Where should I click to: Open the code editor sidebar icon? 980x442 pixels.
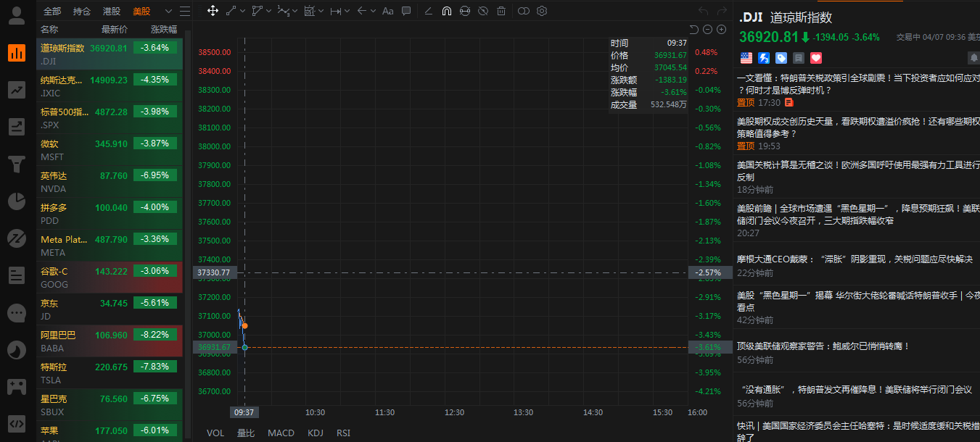16,423
